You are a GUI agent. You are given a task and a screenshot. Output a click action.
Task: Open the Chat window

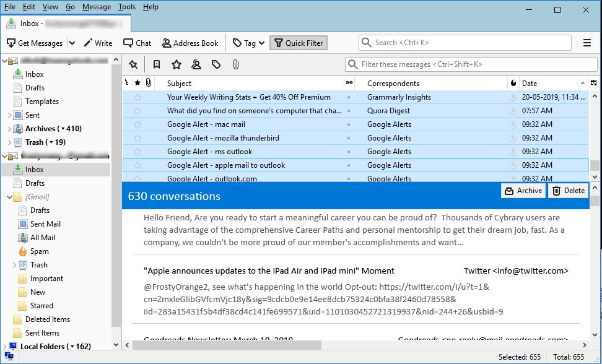click(x=137, y=43)
